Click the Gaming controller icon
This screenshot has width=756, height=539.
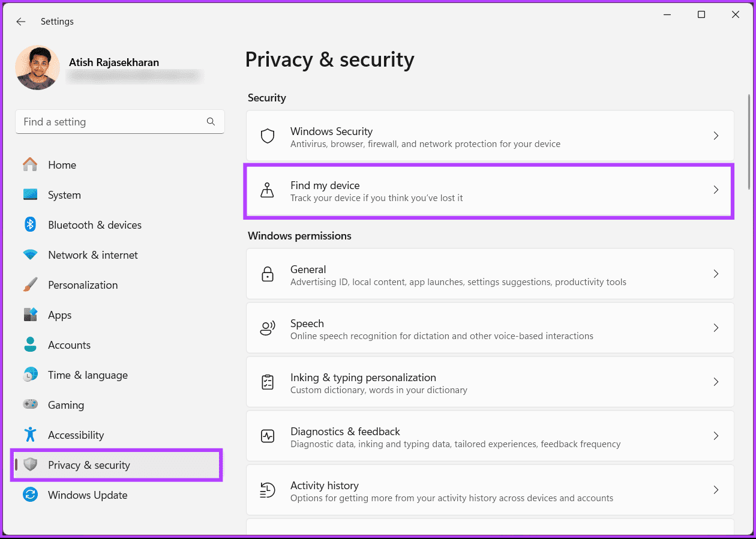[x=30, y=405]
